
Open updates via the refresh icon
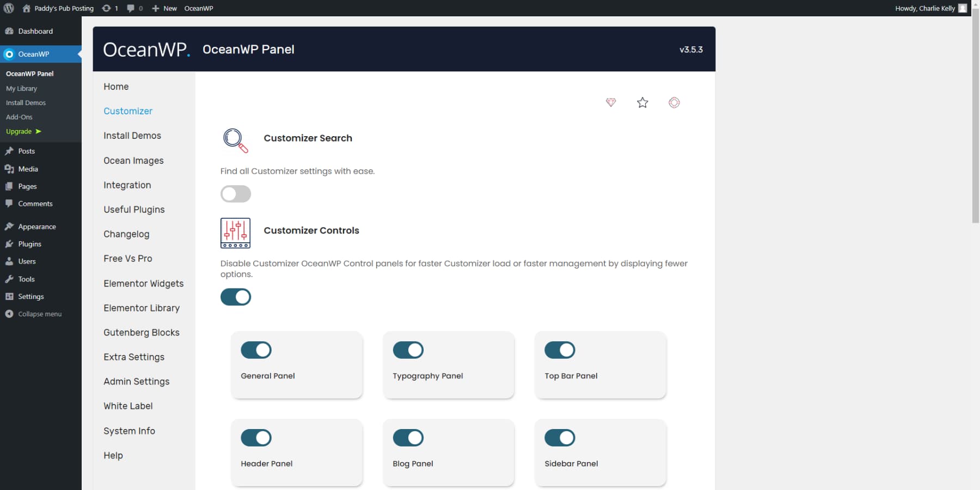click(107, 8)
